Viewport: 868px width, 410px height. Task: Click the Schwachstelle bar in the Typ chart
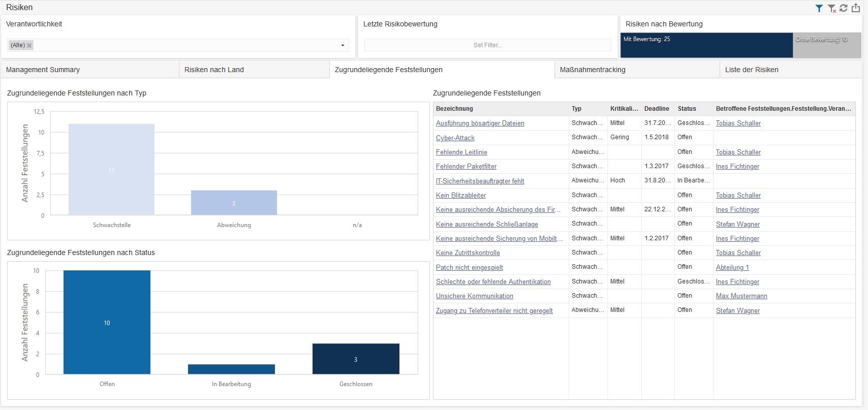coord(111,169)
